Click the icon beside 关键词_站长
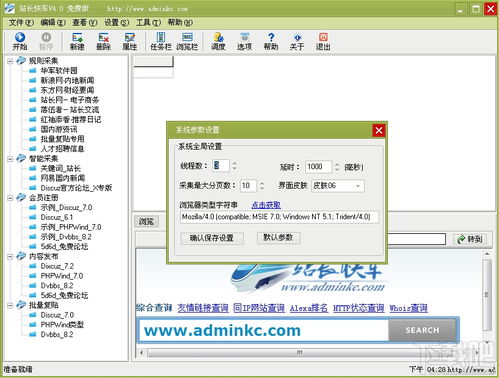 pos(33,168)
